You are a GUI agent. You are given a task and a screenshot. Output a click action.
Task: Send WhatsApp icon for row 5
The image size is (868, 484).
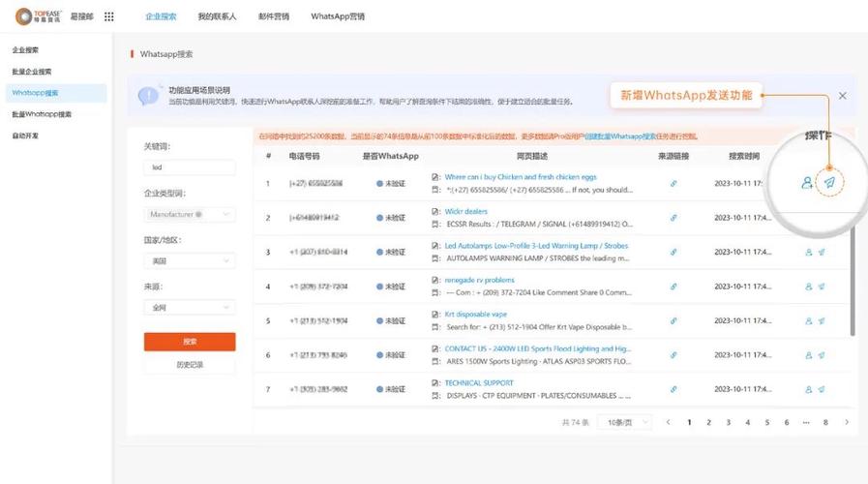click(822, 320)
